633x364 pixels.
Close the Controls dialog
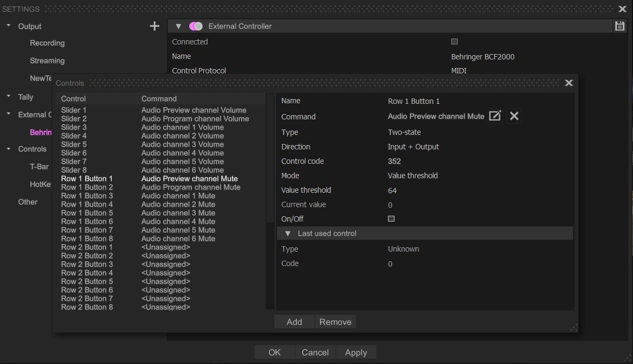coord(569,82)
